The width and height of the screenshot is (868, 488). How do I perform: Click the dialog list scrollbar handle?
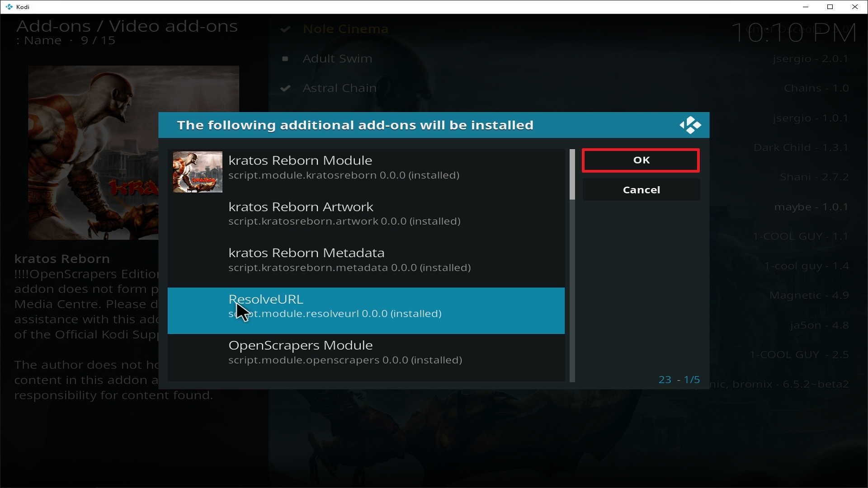tap(572, 174)
